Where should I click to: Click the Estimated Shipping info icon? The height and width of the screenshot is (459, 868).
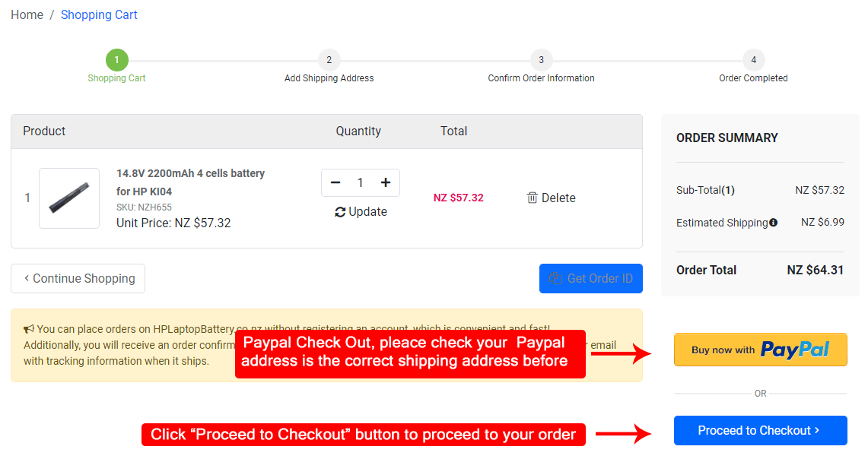click(774, 223)
